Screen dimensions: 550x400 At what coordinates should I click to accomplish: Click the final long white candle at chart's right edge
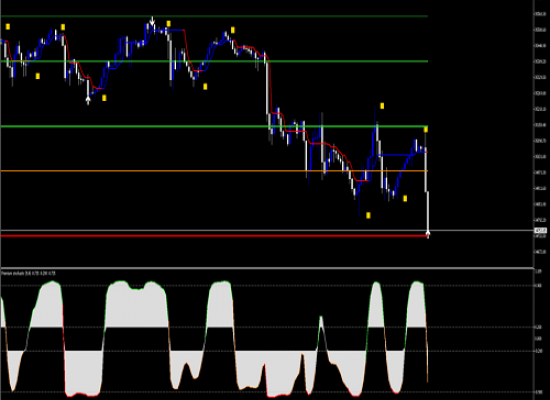[428, 212]
